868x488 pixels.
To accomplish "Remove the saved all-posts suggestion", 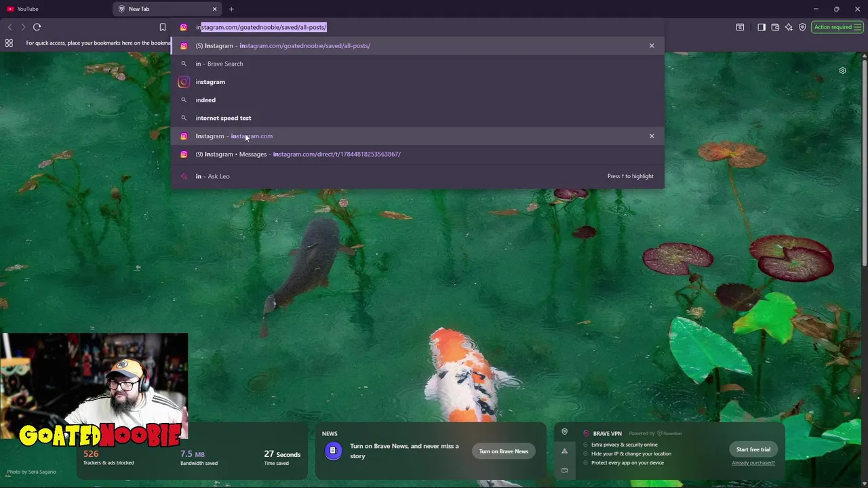I will (652, 45).
